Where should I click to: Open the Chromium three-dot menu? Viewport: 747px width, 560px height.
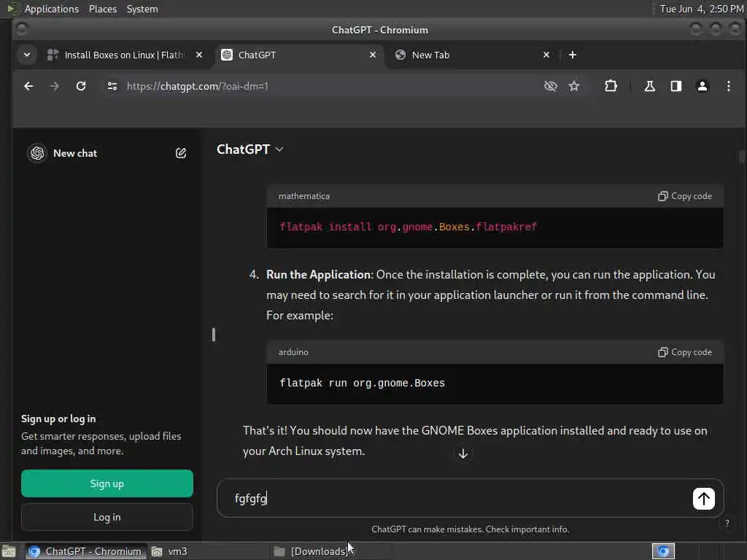pyautogui.click(x=729, y=86)
